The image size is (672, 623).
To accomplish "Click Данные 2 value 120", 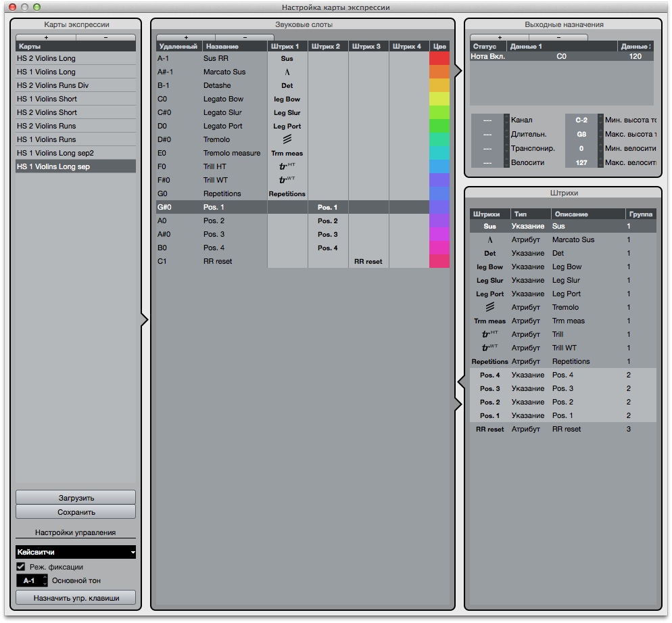I will tap(635, 56).
